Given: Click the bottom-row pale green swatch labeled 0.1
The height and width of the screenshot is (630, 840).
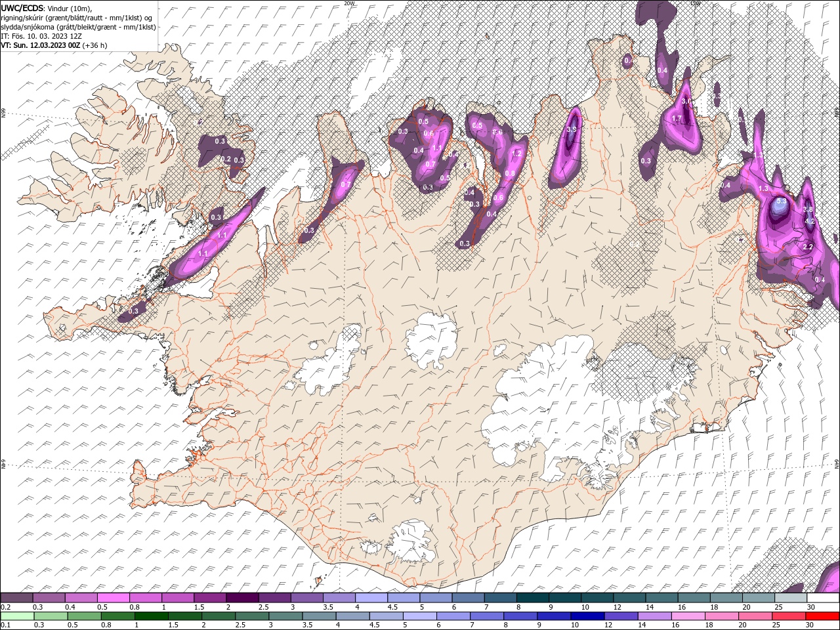Looking at the screenshot, I should [x=17, y=616].
